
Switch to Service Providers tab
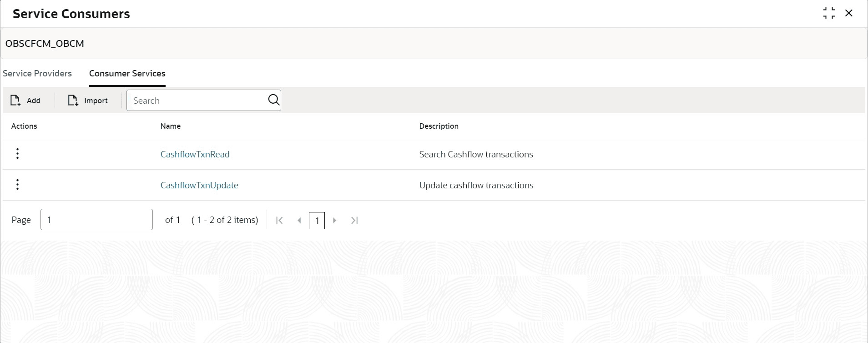[x=37, y=74]
